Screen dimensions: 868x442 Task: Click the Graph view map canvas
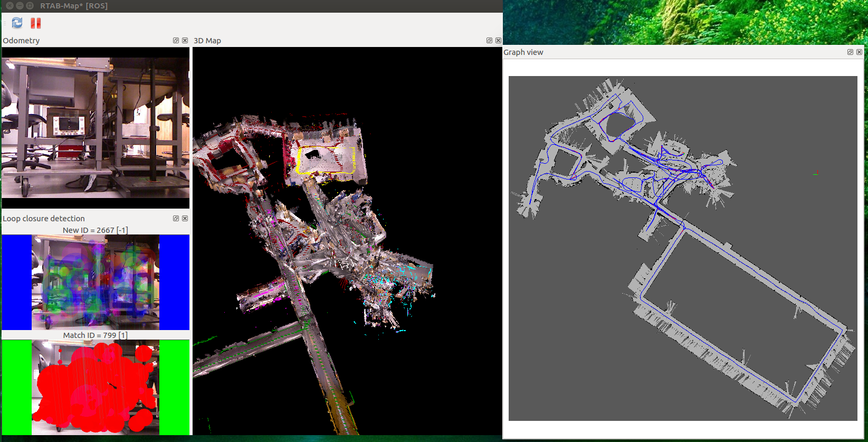click(682, 248)
